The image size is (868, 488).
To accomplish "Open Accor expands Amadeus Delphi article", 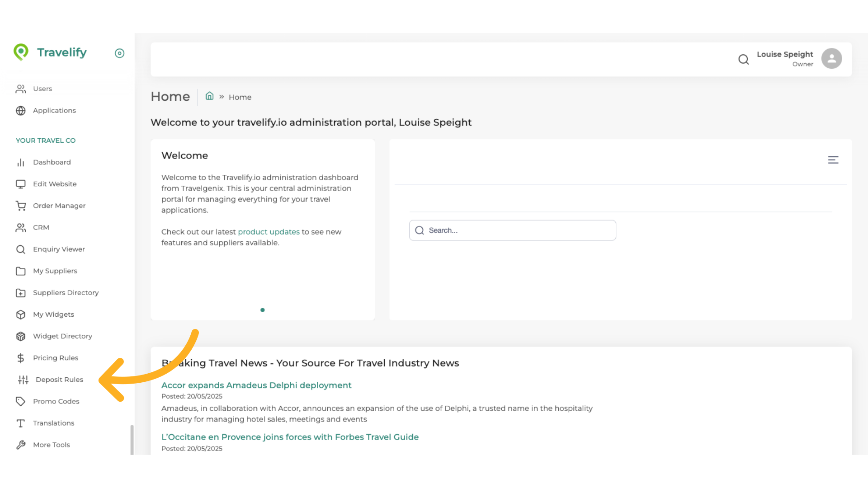I will [x=256, y=385].
